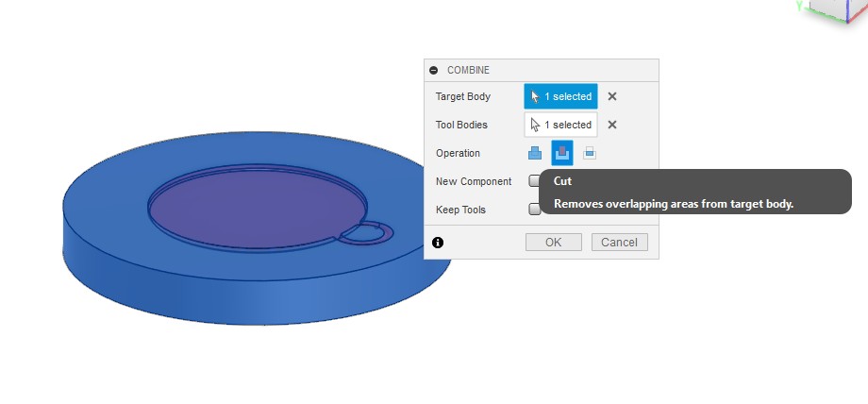Collapse the COMBINE dialog with minus icon
Viewport: 868px width, 404px height.
[x=434, y=70]
